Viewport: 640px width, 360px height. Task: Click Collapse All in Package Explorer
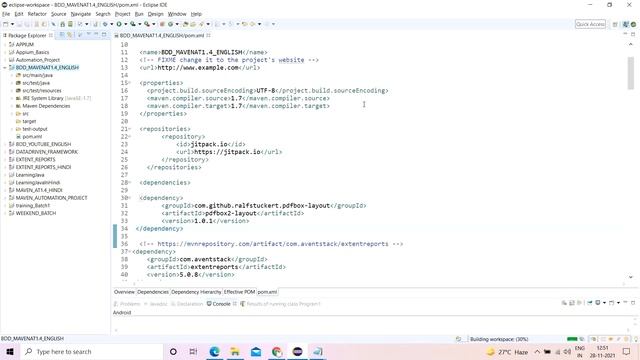click(62, 35)
